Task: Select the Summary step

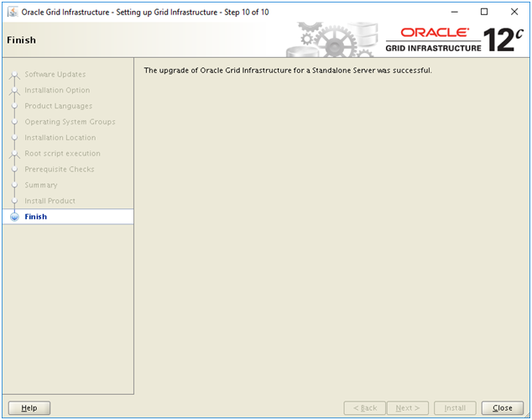Action: coord(41,185)
